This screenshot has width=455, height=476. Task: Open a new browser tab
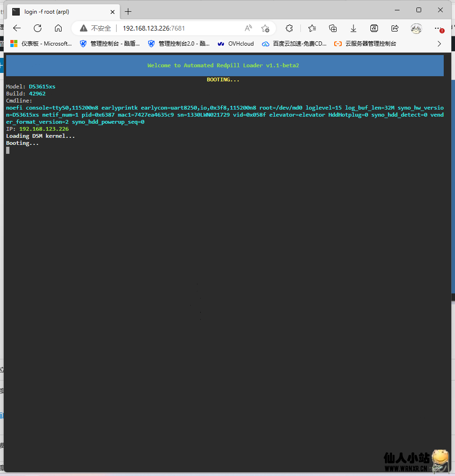pos(128,11)
